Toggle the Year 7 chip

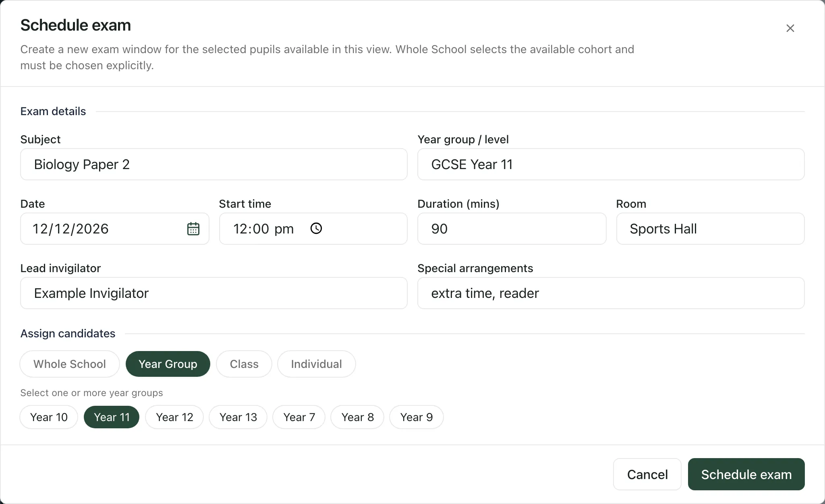(x=299, y=417)
